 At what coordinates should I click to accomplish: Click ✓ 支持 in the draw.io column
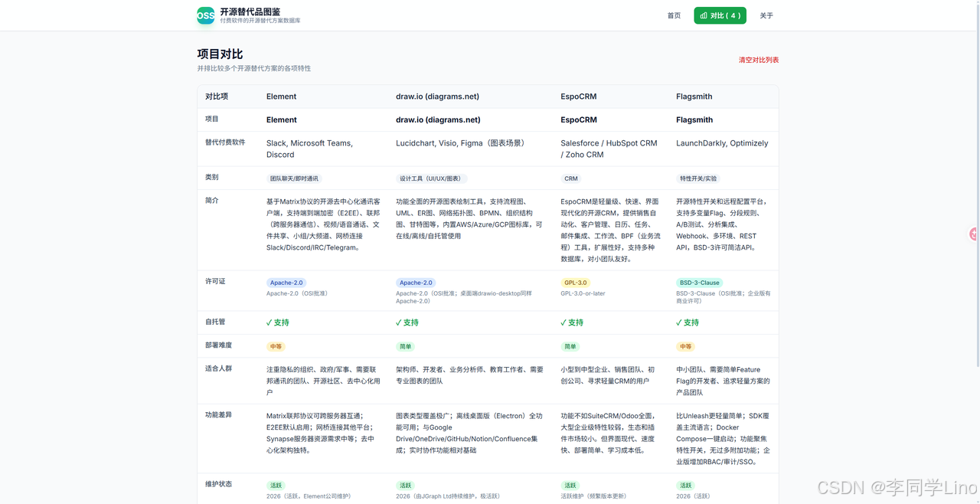tap(407, 322)
